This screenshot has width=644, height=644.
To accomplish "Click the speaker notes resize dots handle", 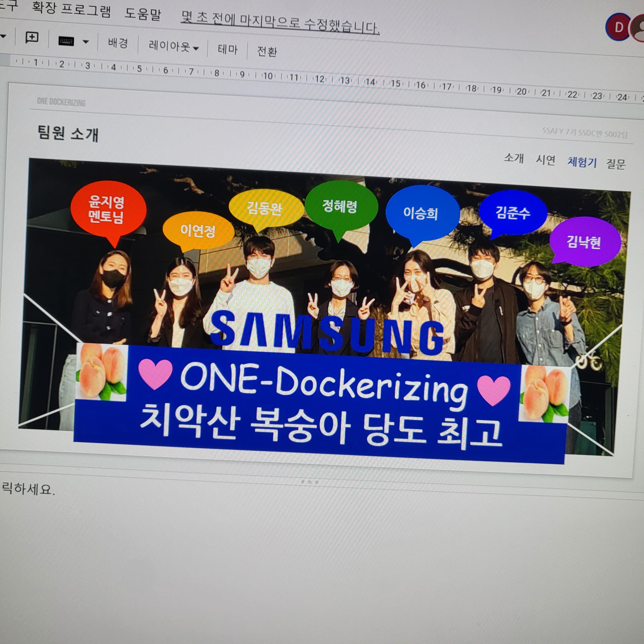I will tap(310, 482).
